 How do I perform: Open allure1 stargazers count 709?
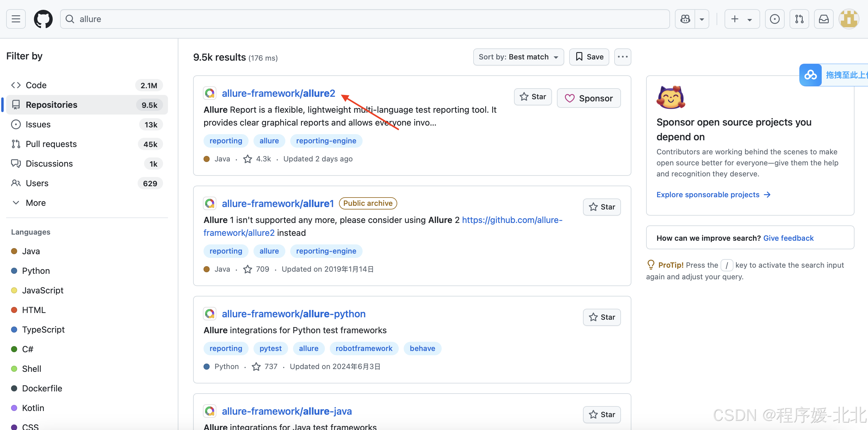pyautogui.click(x=257, y=269)
